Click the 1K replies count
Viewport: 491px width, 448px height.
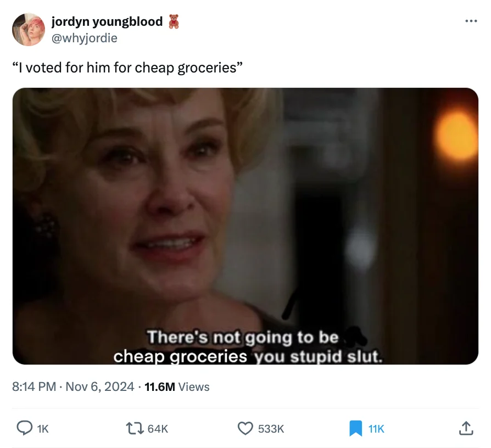click(43, 429)
